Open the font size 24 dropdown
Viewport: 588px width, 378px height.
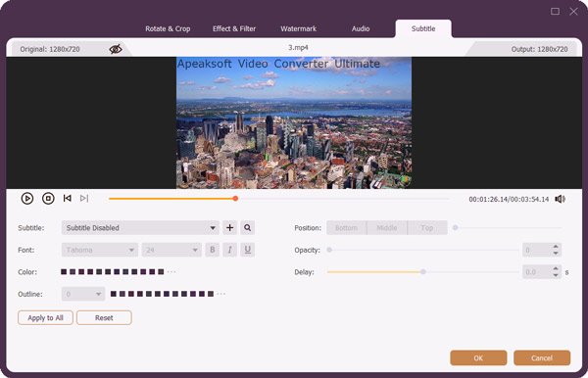[x=171, y=250]
